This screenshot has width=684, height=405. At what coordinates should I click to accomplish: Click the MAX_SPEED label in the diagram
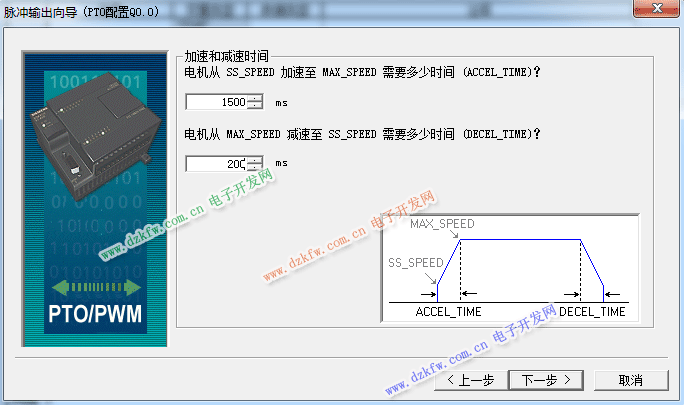pyautogui.click(x=442, y=224)
